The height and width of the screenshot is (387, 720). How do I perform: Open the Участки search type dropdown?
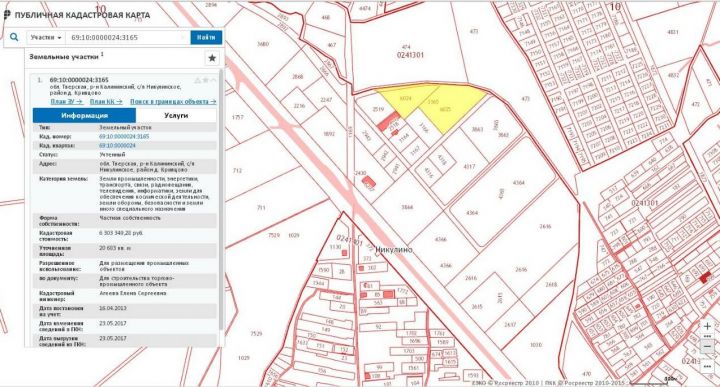click(x=46, y=38)
